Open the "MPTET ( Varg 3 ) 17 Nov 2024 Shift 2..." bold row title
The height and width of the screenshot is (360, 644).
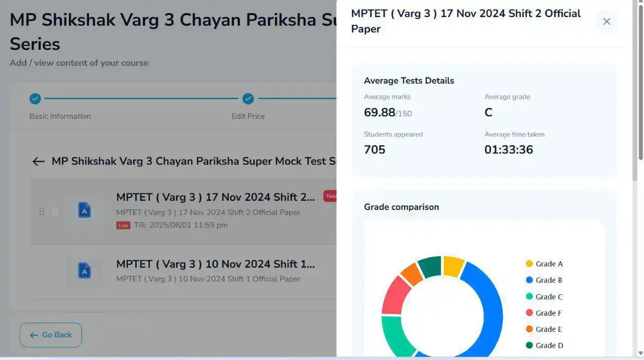pos(216,197)
